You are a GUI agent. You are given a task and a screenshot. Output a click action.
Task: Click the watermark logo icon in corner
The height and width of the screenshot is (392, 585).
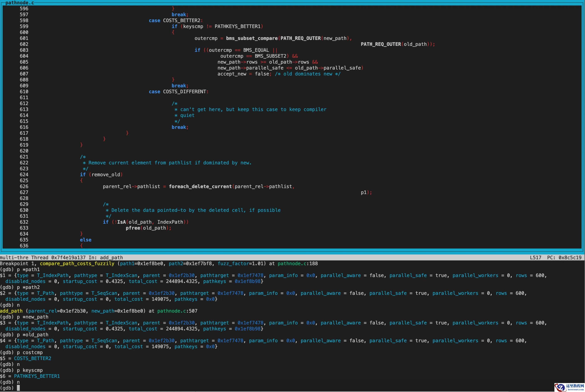point(561,387)
